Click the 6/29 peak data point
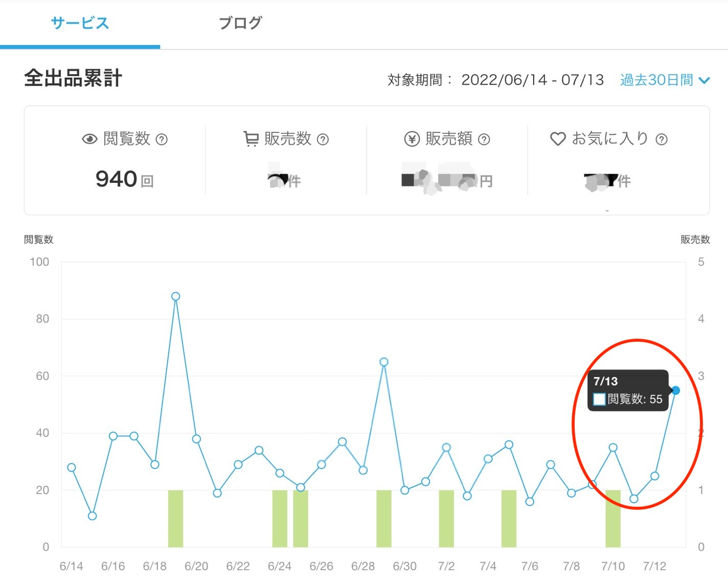This screenshot has width=728, height=588. 384,362
